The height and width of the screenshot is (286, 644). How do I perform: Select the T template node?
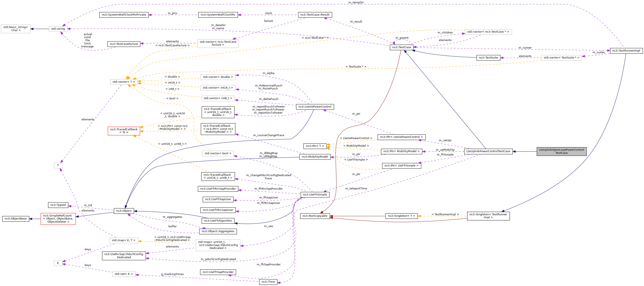[x=58, y=165]
